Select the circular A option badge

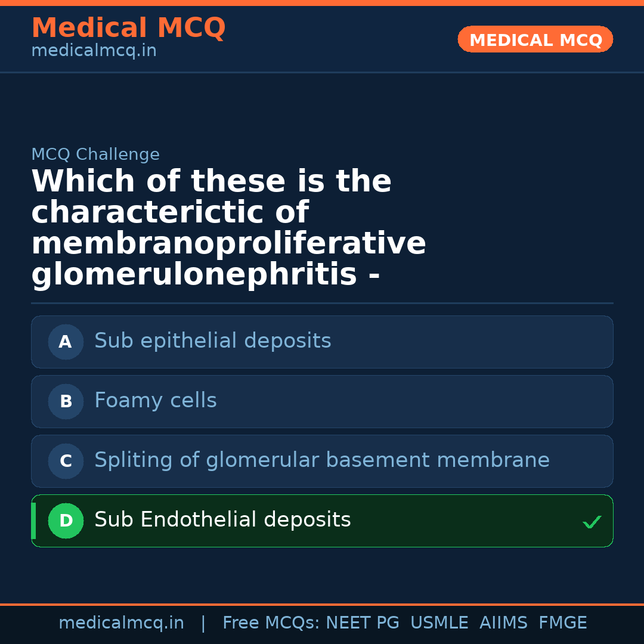(66, 342)
